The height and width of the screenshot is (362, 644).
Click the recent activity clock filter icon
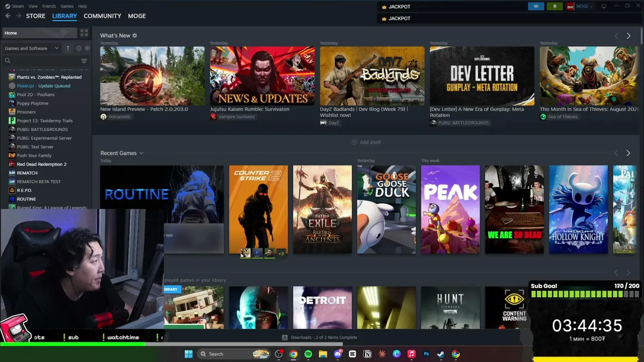coord(78,48)
